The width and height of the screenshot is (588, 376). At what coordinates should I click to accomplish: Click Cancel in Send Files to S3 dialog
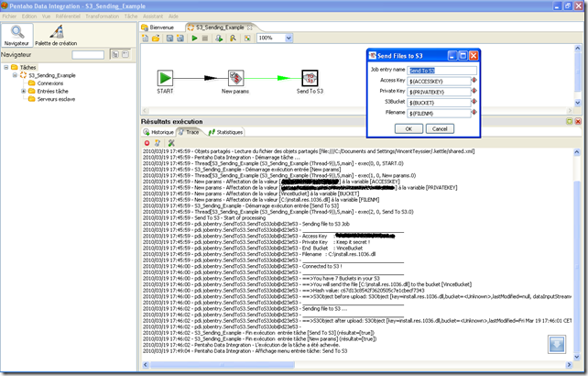pos(440,128)
